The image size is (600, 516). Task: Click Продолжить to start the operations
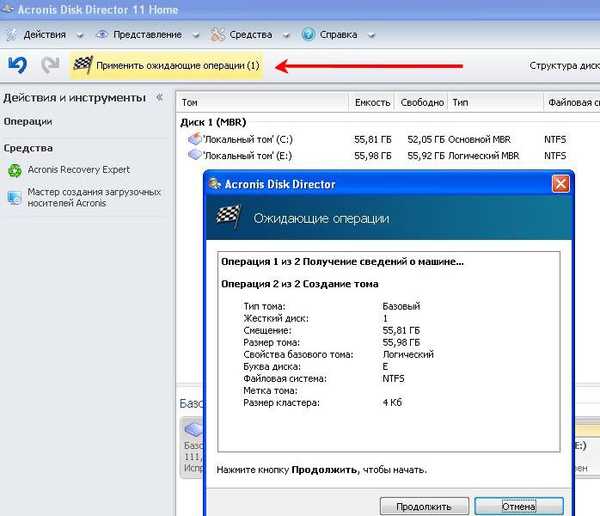[x=424, y=506]
